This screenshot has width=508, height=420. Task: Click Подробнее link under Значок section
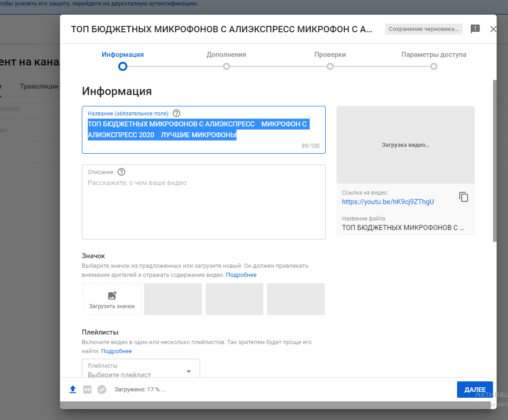[241, 275]
